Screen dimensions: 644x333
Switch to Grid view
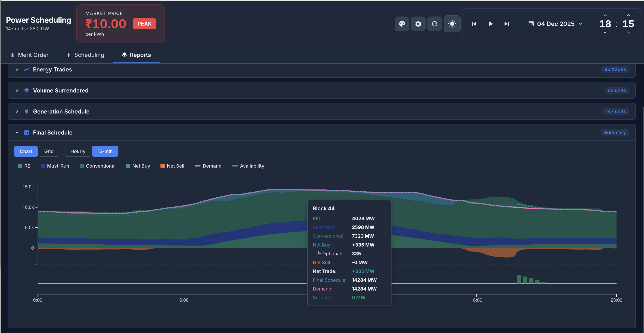point(49,151)
